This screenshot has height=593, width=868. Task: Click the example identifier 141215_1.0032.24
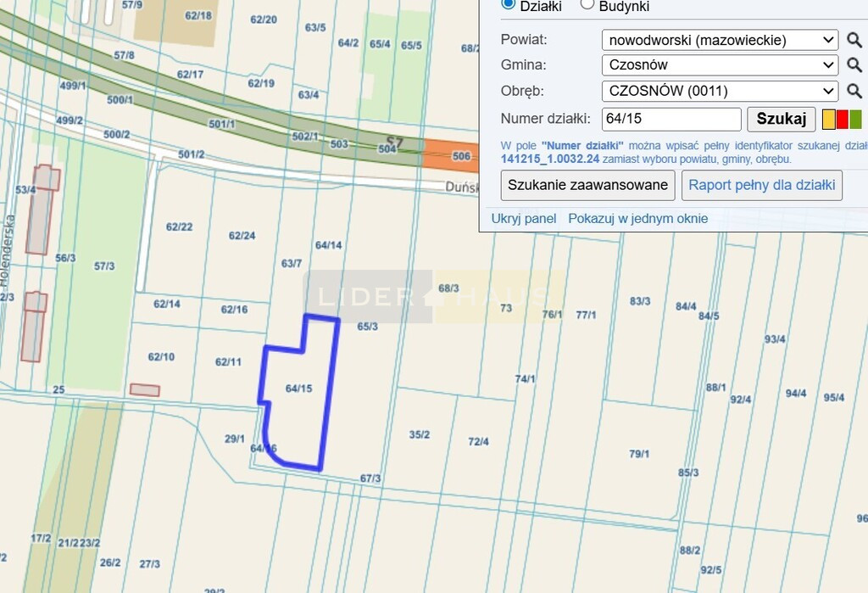tap(549, 159)
